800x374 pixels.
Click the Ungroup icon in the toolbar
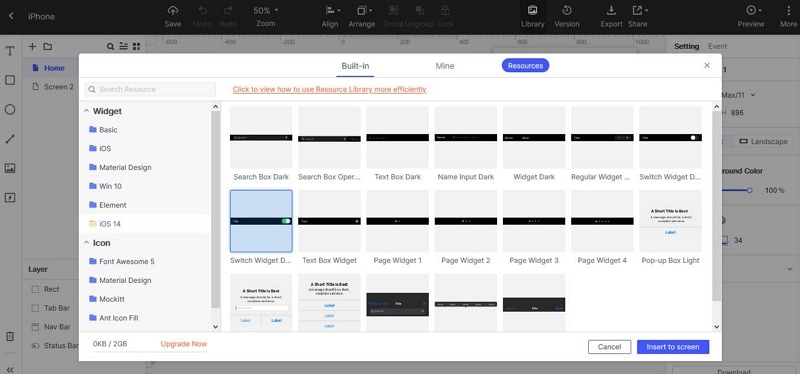[419, 11]
